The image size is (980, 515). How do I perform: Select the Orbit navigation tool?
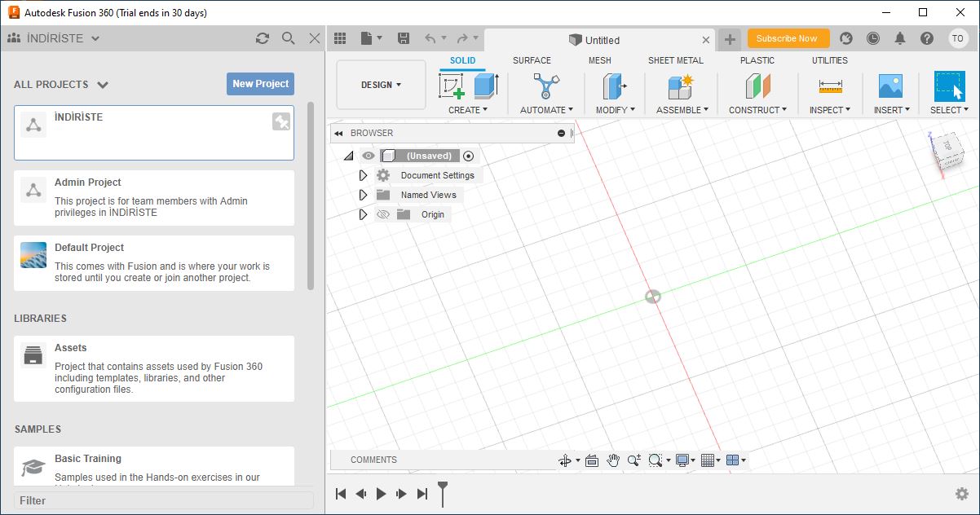point(564,460)
